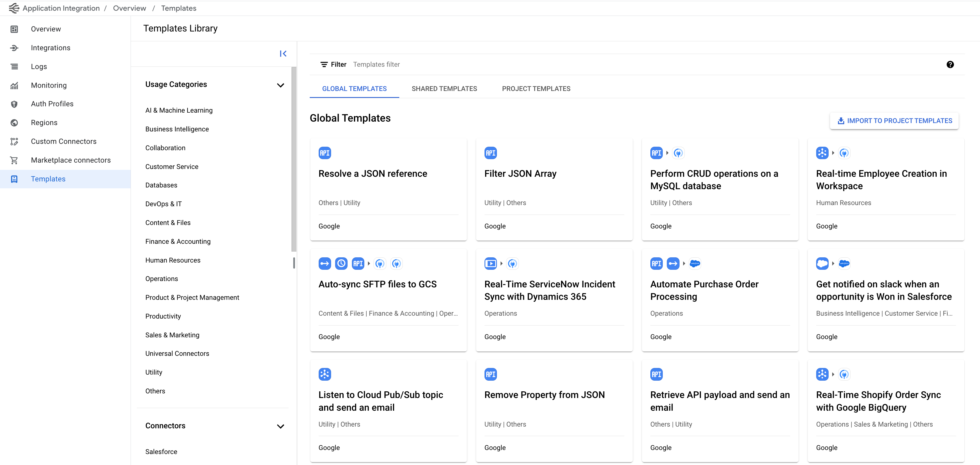The width and height of the screenshot is (980, 465).
Task: Select Human Resources usage category
Action: coord(173,260)
